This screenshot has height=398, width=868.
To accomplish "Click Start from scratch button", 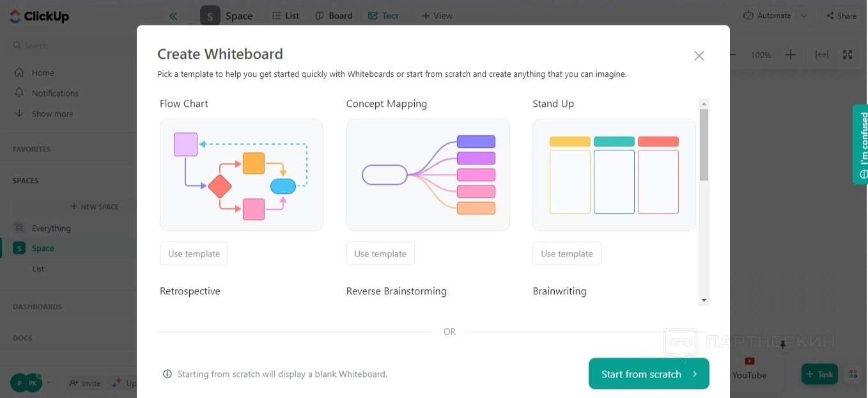I will 648,374.
